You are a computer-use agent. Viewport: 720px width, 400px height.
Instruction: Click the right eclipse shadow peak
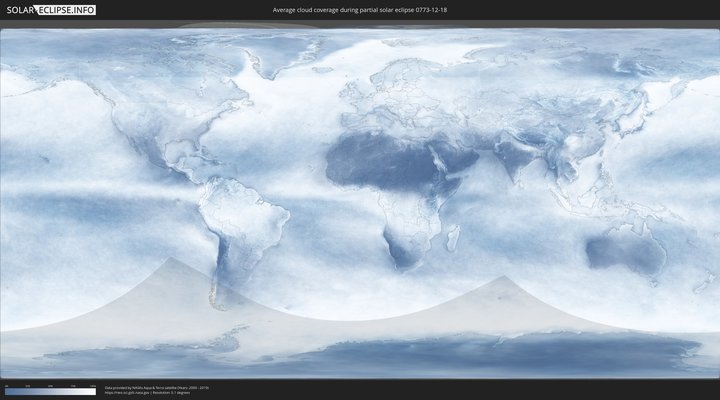(503, 278)
